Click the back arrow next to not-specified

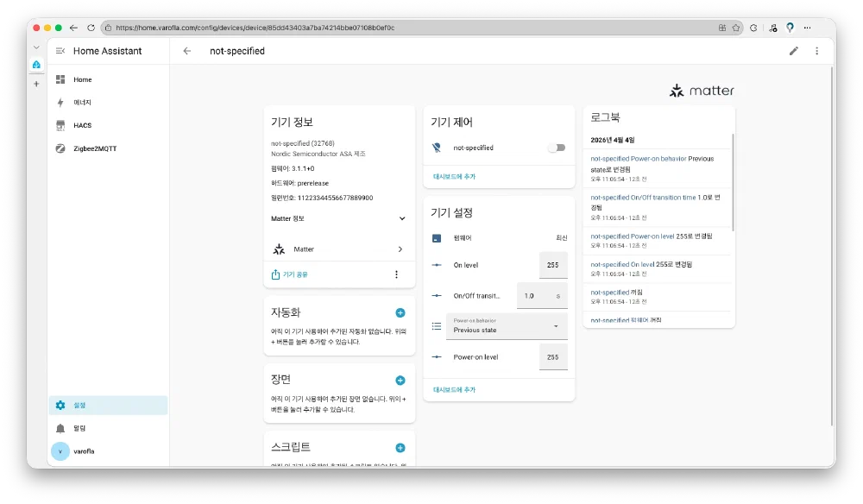pos(187,51)
